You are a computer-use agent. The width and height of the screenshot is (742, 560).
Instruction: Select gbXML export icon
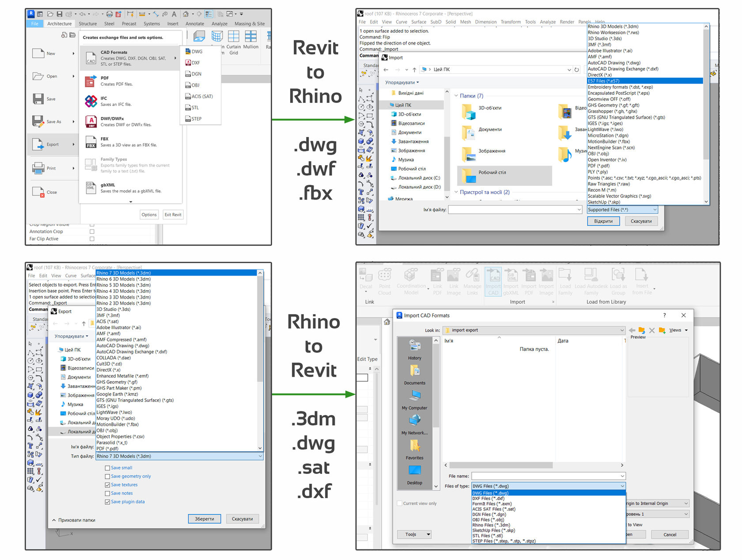[91, 188]
